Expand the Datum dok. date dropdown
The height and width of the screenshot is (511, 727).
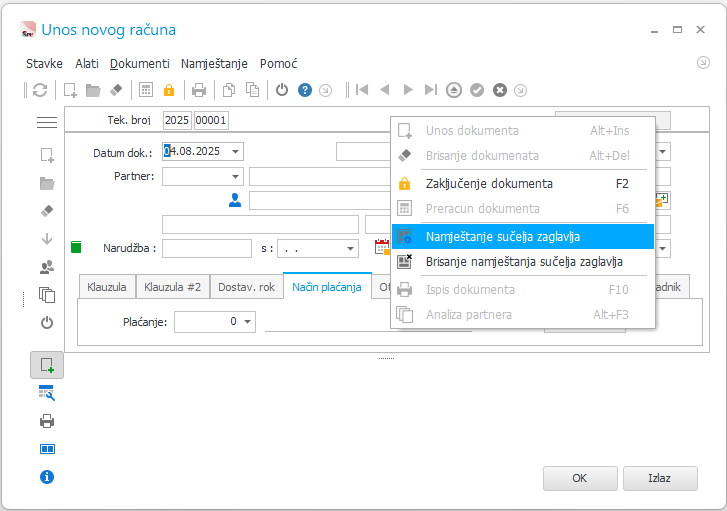tap(236, 152)
